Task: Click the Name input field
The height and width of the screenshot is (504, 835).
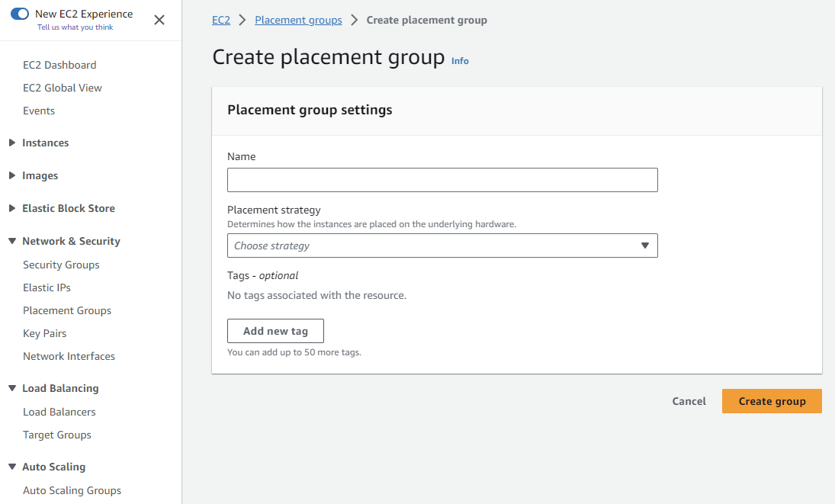Action: tap(442, 180)
